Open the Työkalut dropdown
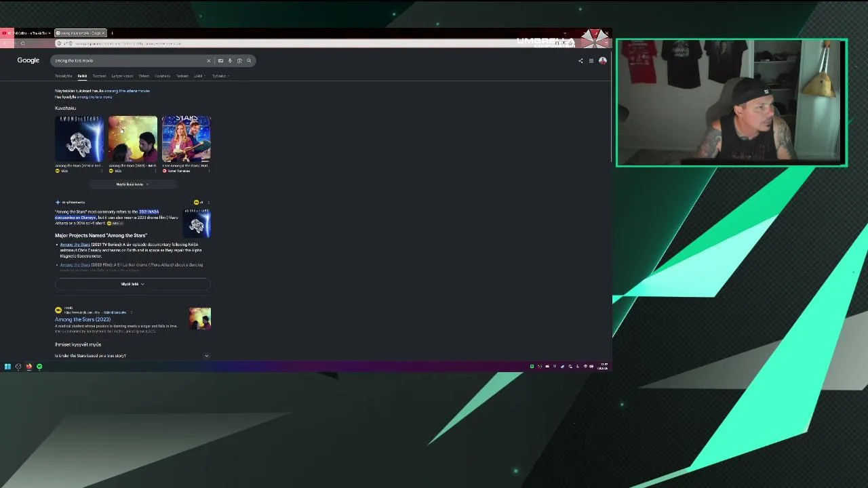Viewport: 868px width, 488px height. pos(220,76)
